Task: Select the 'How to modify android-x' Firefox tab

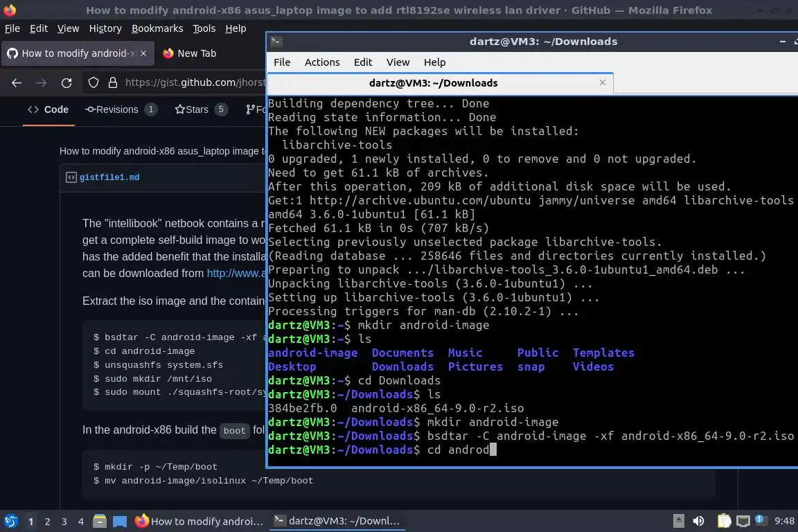Action: pos(78,53)
